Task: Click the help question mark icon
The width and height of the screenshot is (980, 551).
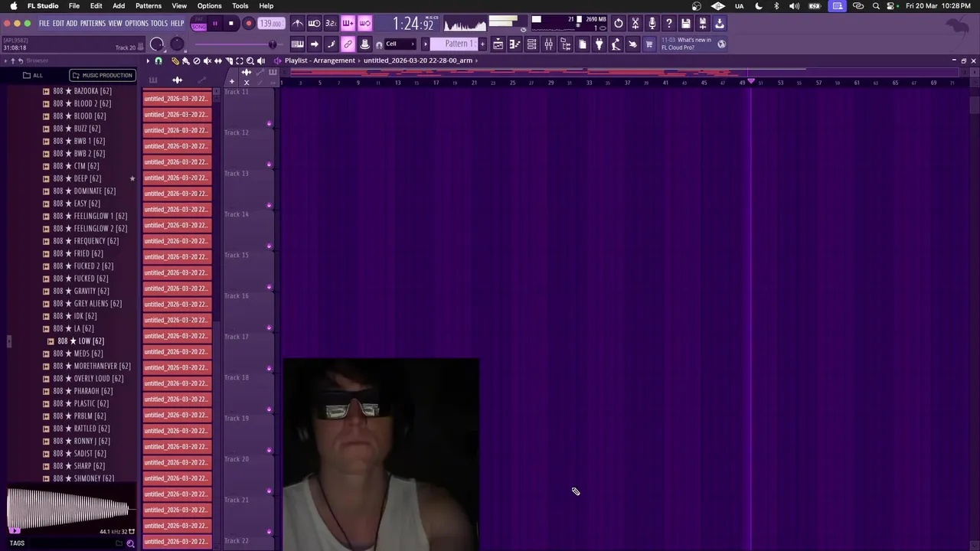Action: coord(668,24)
